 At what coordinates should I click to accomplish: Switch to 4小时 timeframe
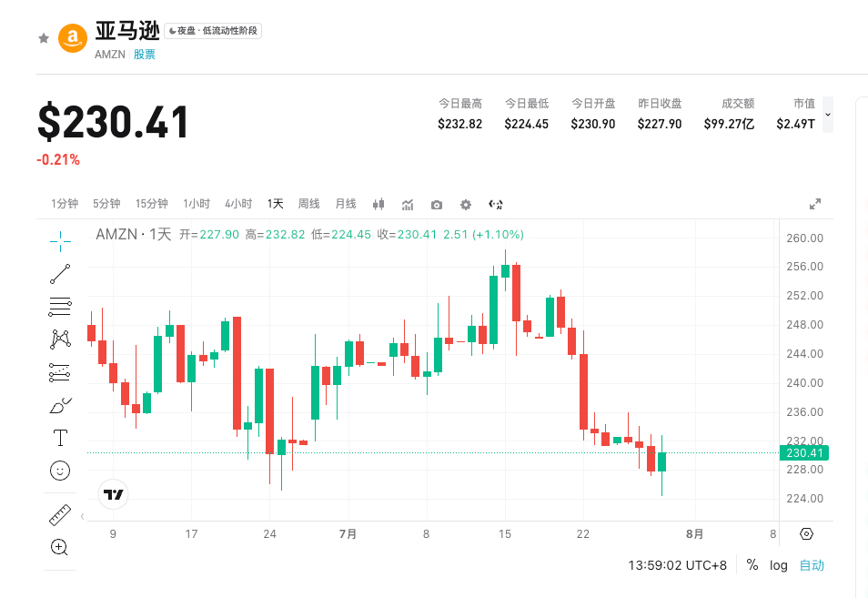pyautogui.click(x=238, y=204)
